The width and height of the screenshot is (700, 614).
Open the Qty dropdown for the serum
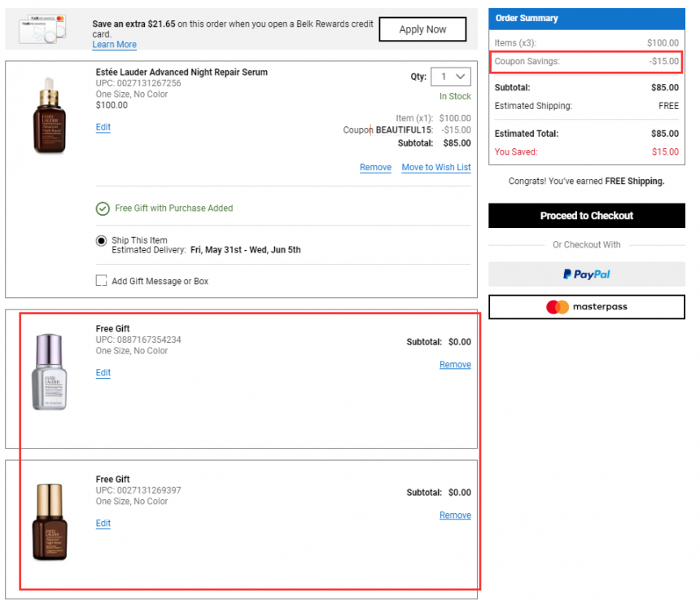point(450,77)
